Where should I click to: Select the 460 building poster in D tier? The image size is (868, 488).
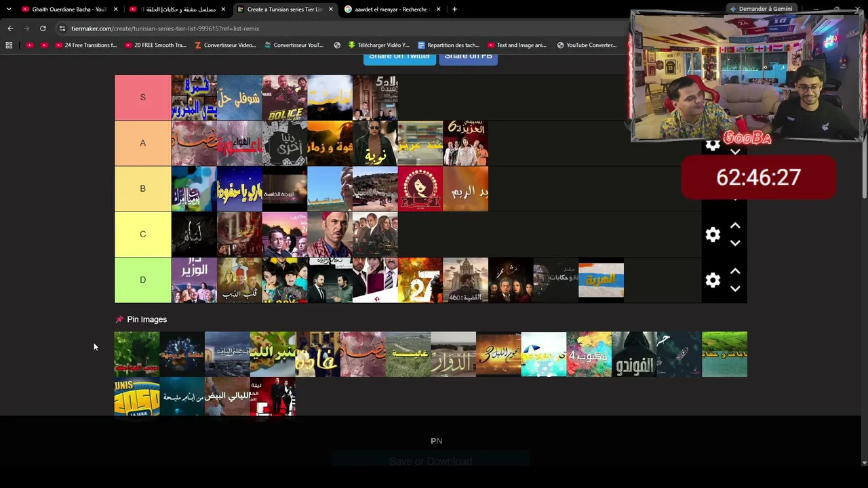(466, 280)
